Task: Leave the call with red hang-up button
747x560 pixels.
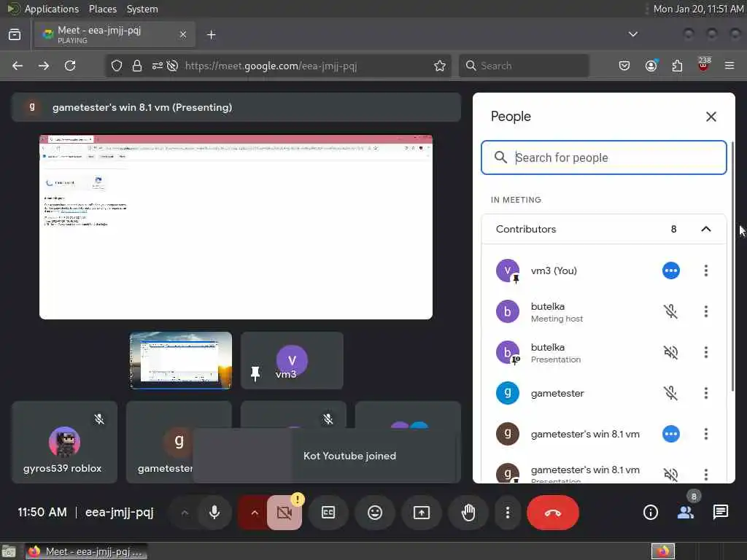Action: pyautogui.click(x=553, y=513)
